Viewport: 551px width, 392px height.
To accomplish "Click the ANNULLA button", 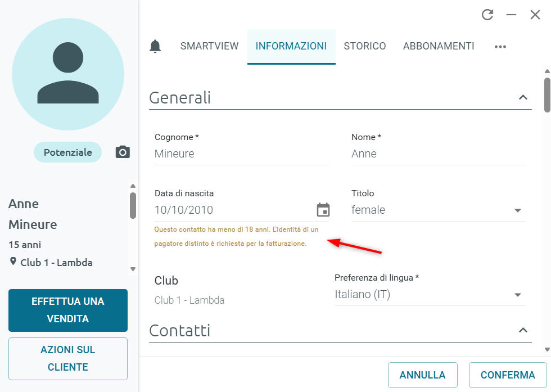I will (422, 375).
